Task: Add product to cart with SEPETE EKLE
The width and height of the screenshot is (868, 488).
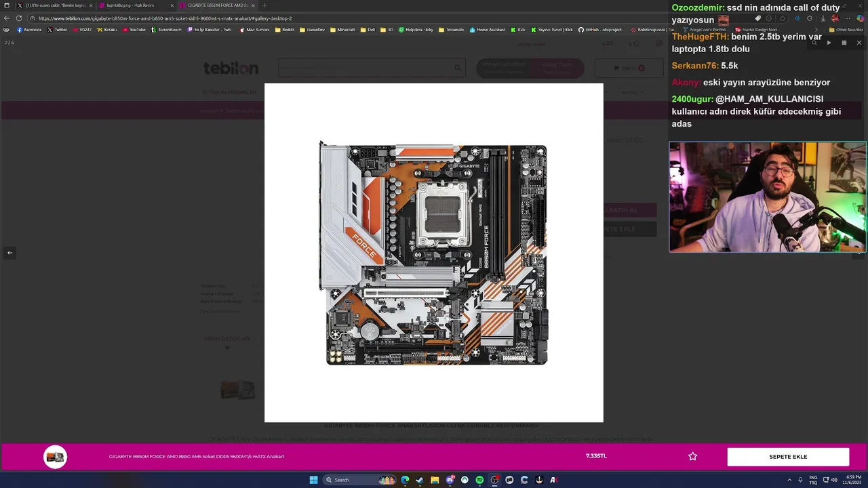Action: click(x=788, y=457)
